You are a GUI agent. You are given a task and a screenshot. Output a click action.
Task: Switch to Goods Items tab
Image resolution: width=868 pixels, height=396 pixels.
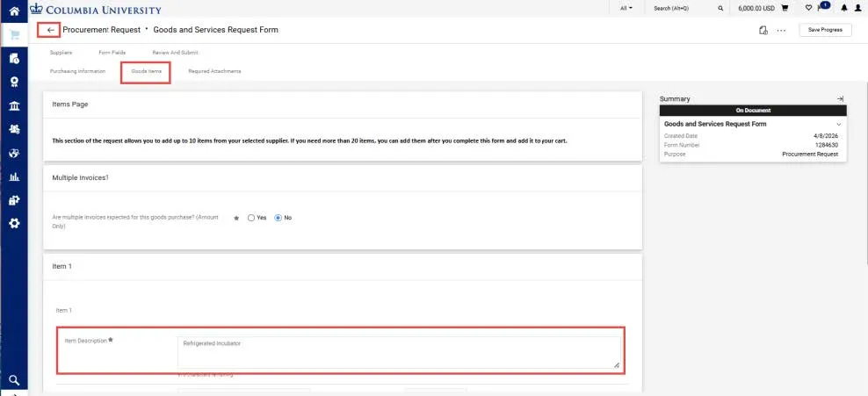146,71
